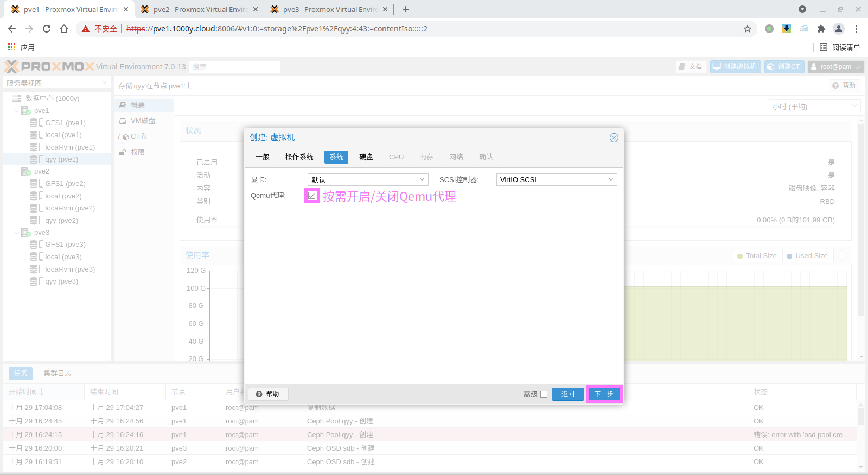Click the Proxmox logo in the header

(x=49, y=67)
